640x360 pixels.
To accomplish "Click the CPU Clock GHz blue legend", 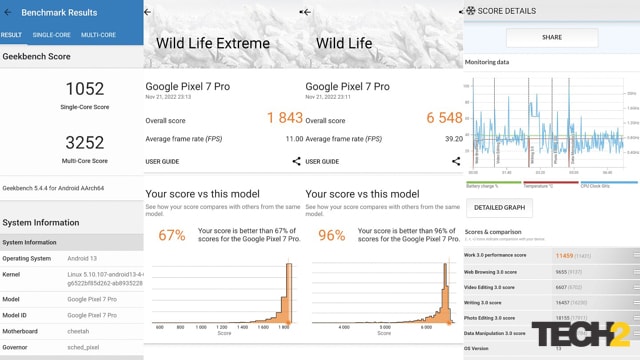I will coord(609,184).
